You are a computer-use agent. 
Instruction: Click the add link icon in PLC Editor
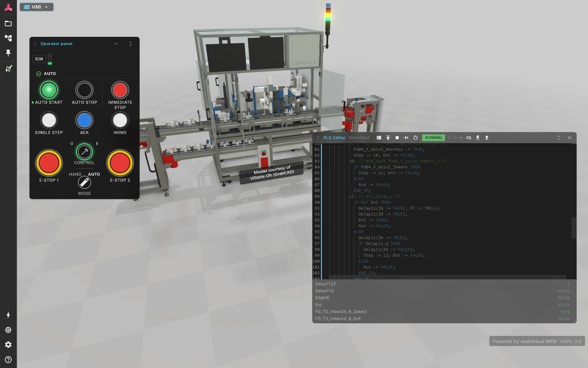pyautogui.click(x=469, y=138)
